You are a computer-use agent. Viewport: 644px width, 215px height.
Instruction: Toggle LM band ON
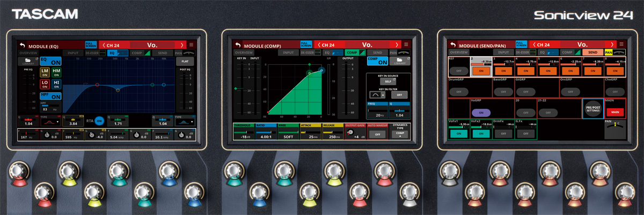[x=45, y=73]
